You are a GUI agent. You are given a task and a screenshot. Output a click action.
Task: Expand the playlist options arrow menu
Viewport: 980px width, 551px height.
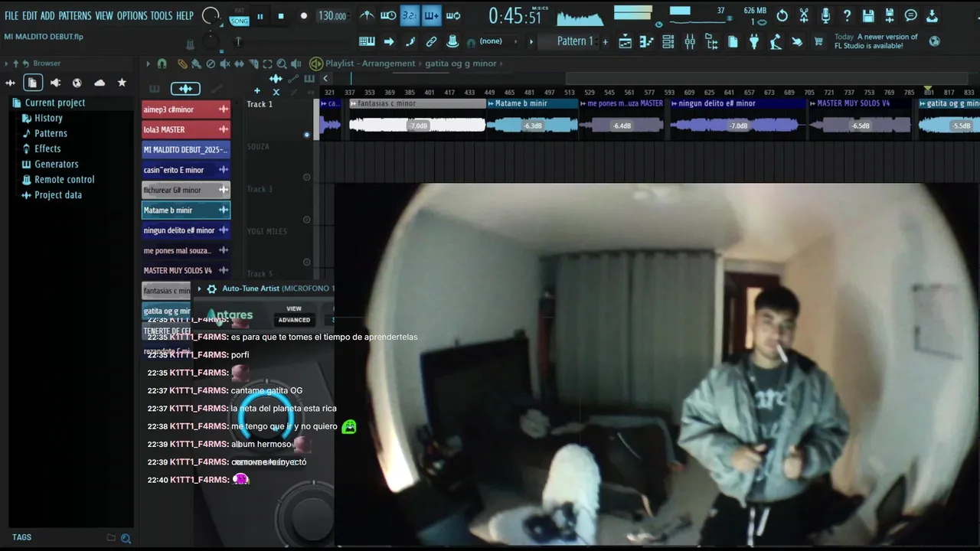[x=149, y=64]
